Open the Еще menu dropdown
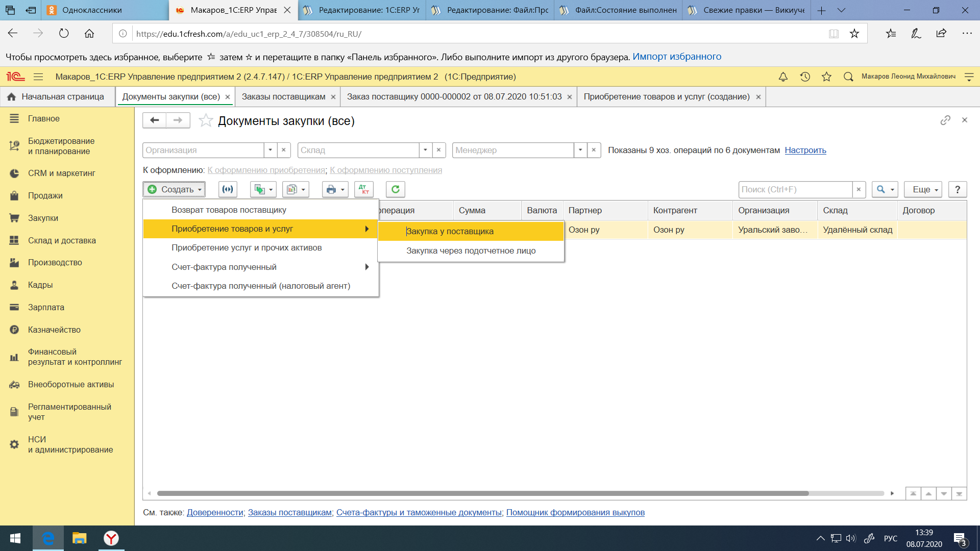 pyautogui.click(x=923, y=189)
